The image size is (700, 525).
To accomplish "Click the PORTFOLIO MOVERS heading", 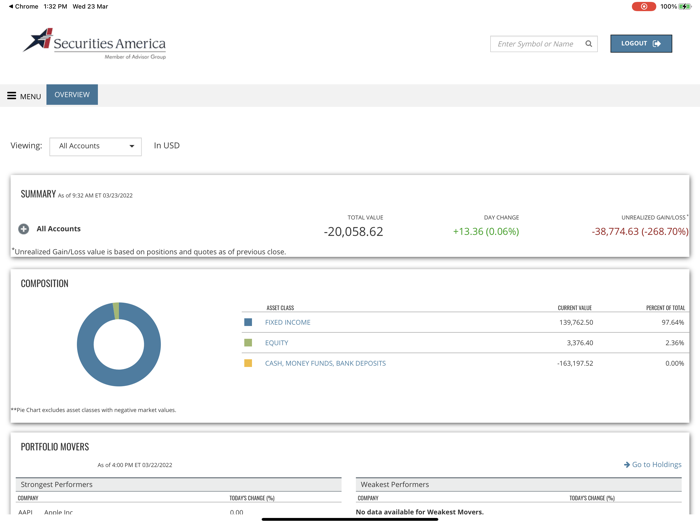I will (55, 447).
